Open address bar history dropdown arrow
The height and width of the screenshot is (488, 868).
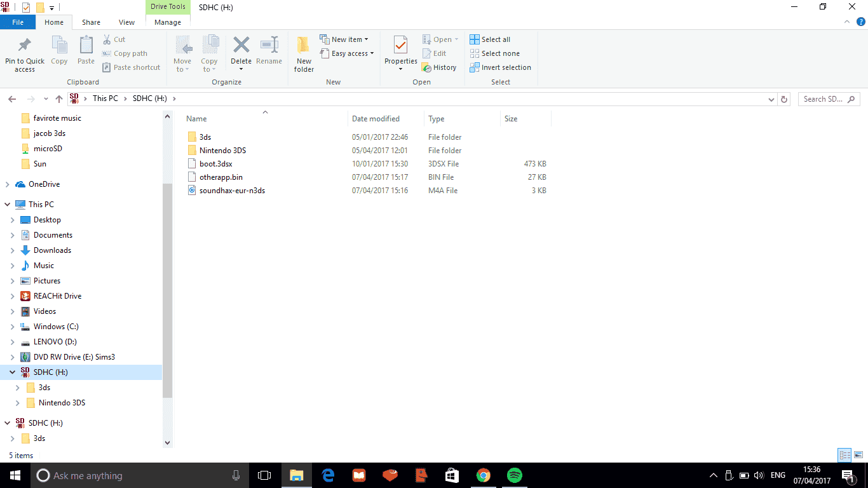click(771, 99)
